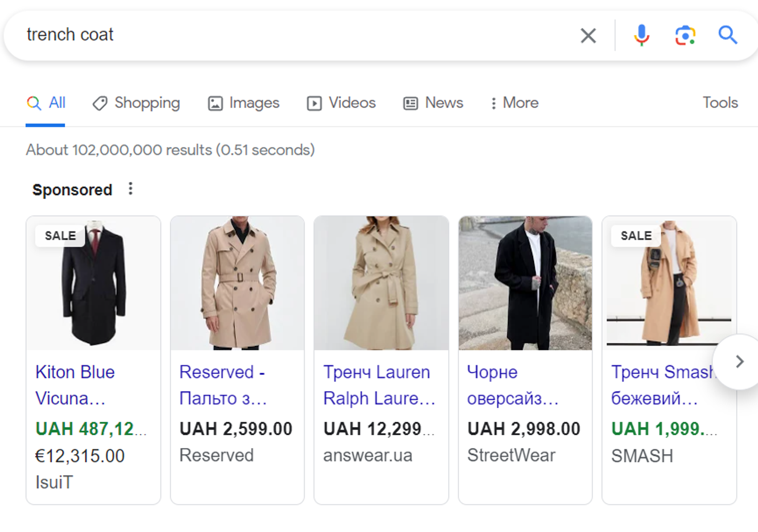Open the Тренч Lauren Ralph Lauren listing
758x532 pixels.
coord(379,385)
